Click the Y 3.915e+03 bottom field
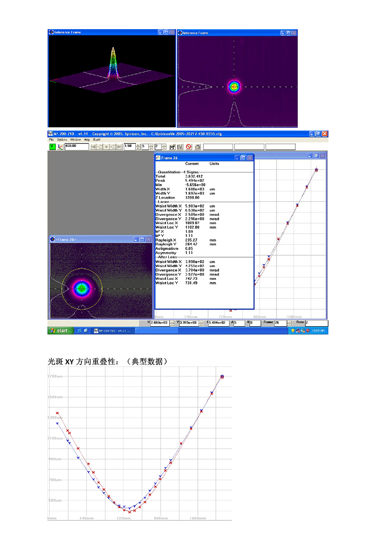 click(189, 323)
